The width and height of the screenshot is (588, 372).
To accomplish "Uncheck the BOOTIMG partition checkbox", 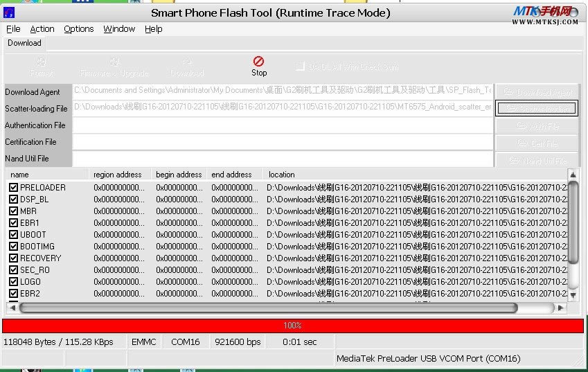I will pos(14,247).
